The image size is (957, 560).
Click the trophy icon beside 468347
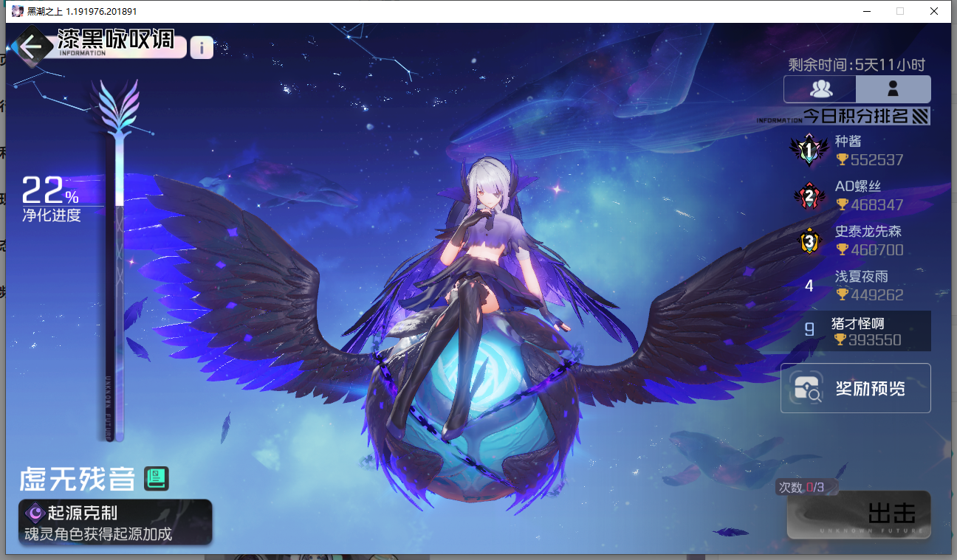pyautogui.click(x=842, y=204)
